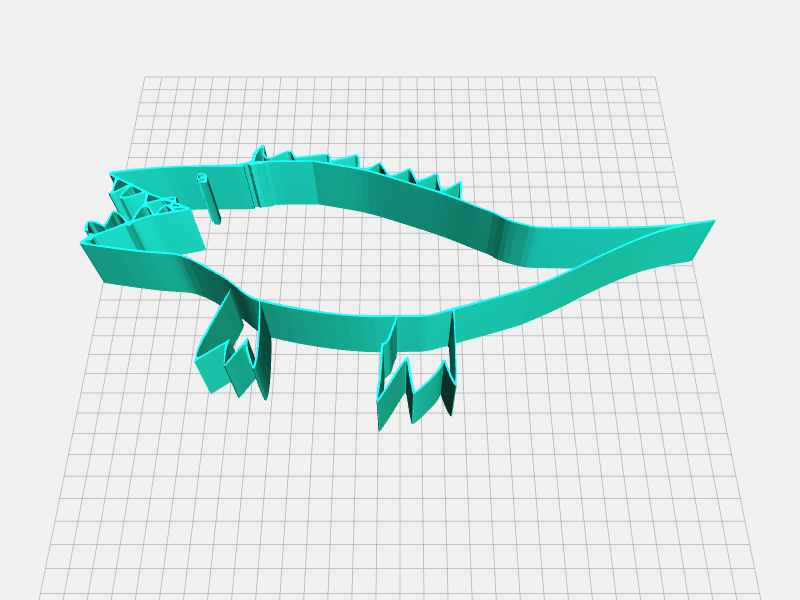Click the row of spikes along the back
800x600 pixels.
[400, 174]
